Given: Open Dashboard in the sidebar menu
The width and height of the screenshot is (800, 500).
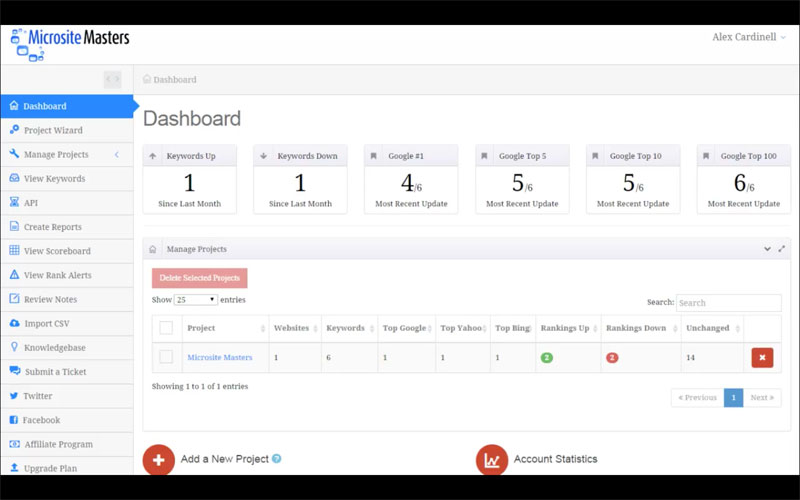Looking at the screenshot, I should 67,106.
